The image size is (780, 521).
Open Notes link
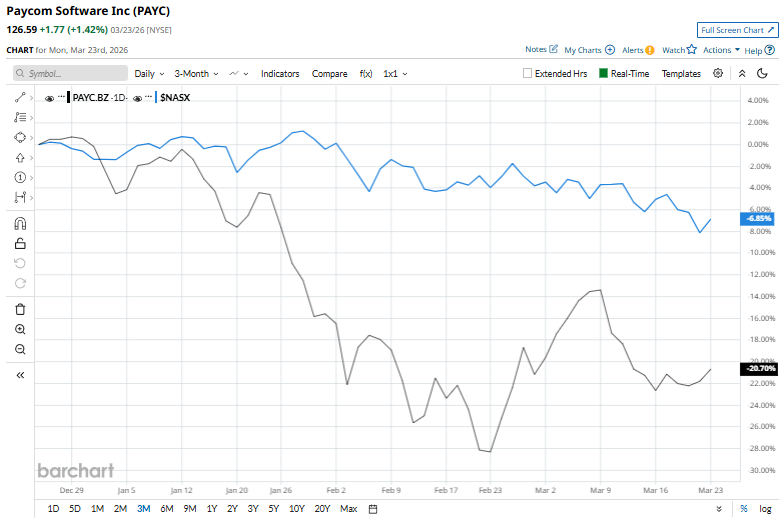coord(541,49)
